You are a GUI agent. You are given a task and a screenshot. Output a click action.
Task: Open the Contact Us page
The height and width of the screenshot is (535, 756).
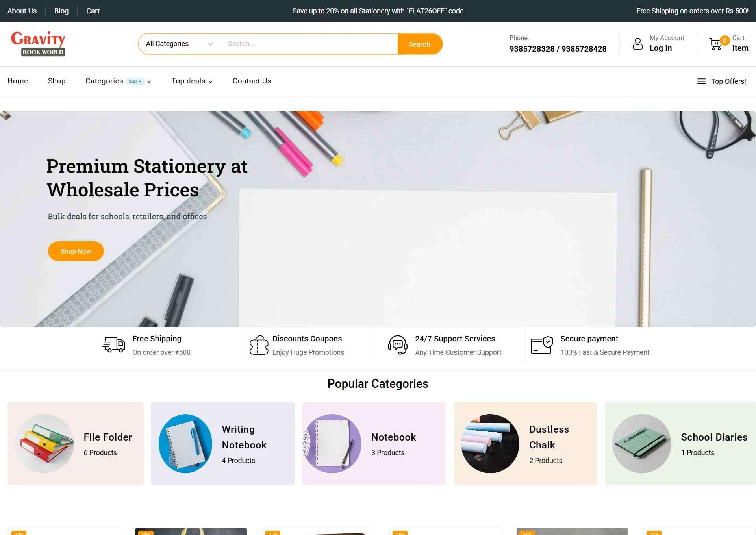[252, 81]
